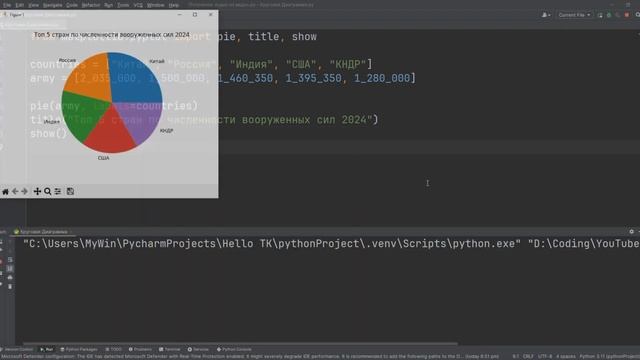
Task: Open Configure subplots in figure toolbar
Action: [58, 191]
